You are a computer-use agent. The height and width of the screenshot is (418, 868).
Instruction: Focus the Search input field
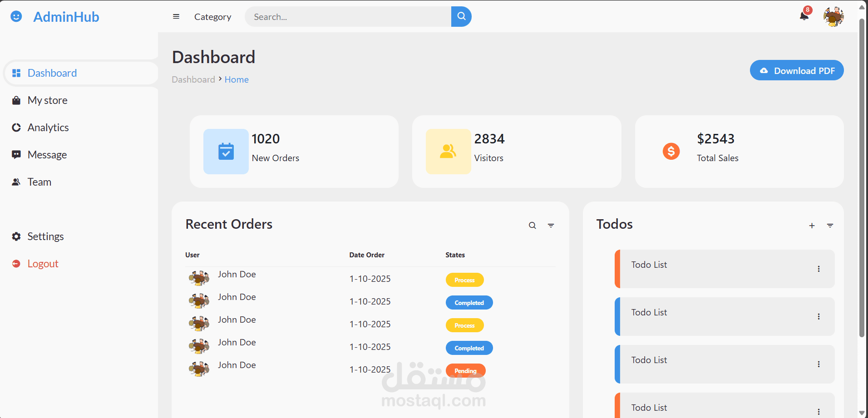(348, 17)
